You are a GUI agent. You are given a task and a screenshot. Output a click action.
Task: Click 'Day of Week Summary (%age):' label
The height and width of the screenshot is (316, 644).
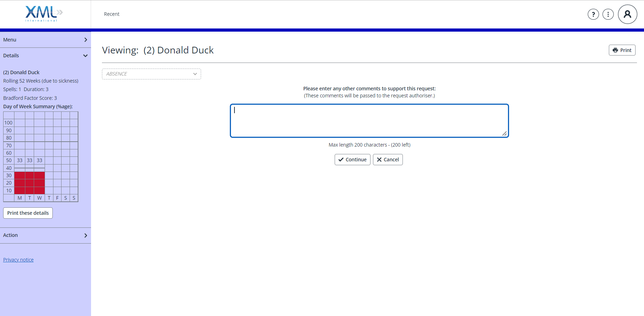[x=38, y=107]
